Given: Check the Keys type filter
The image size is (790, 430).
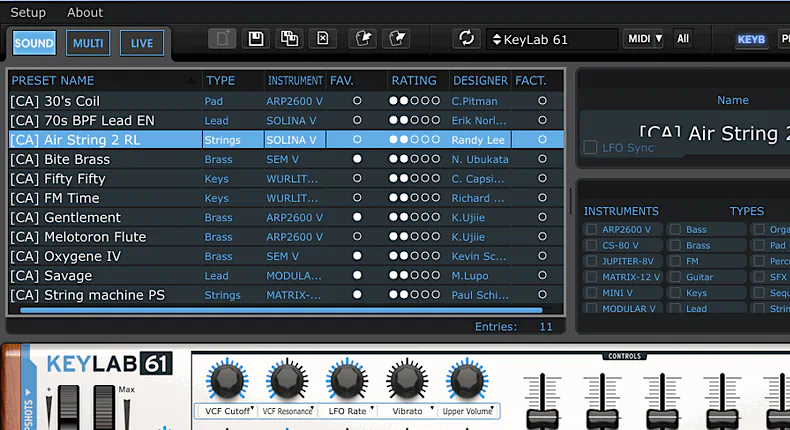Looking at the screenshot, I should pyautogui.click(x=675, y=293).
